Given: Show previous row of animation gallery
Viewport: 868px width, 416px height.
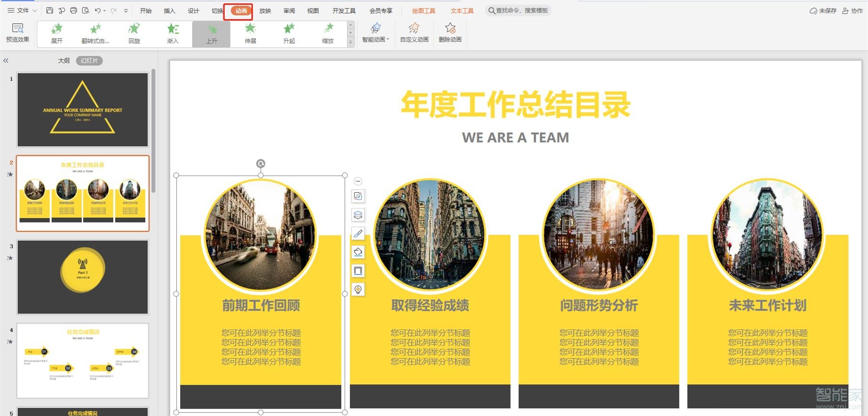Looking at the screenshot, I should point(351,25).
